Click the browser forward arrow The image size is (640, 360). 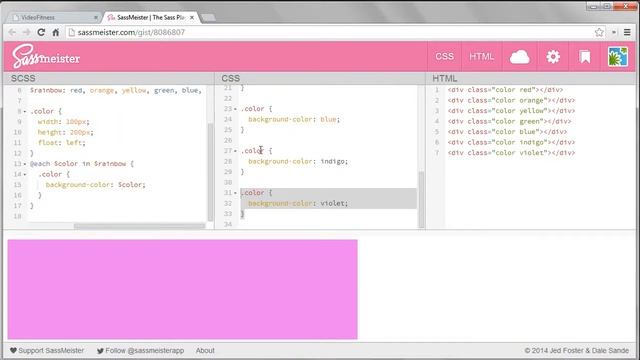tap(27, 32)
